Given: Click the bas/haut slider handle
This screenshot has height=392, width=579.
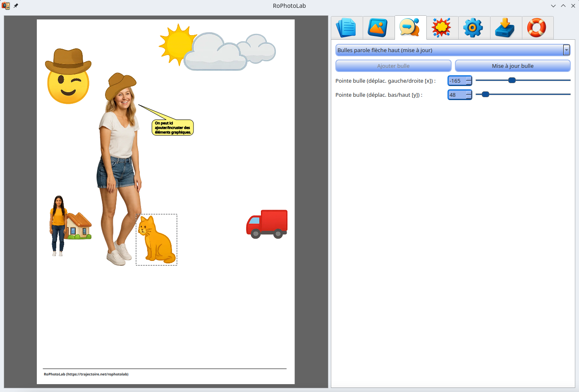Looking at the screenshot, I should [x=486, y=94].
